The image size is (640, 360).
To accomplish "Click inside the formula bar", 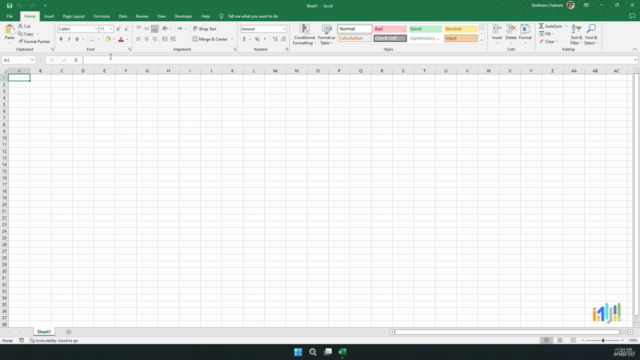I will click(359, 60).
